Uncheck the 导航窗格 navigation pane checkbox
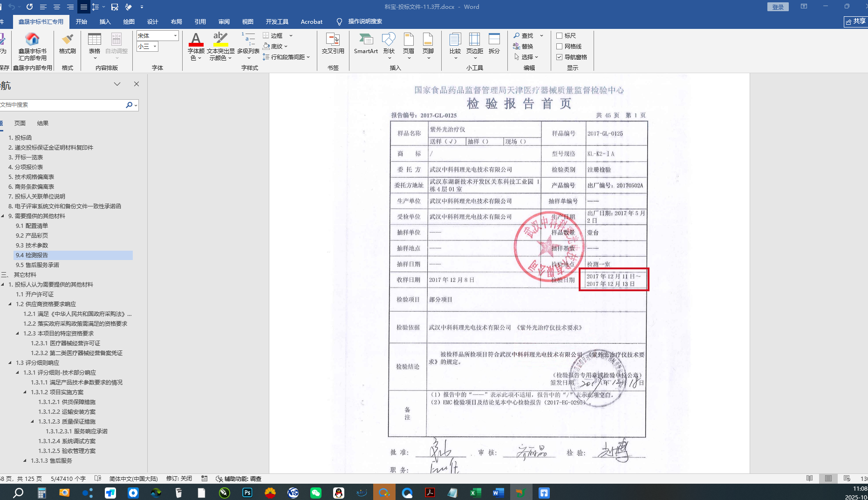This screenshot has height=500, width=868. 560,57
